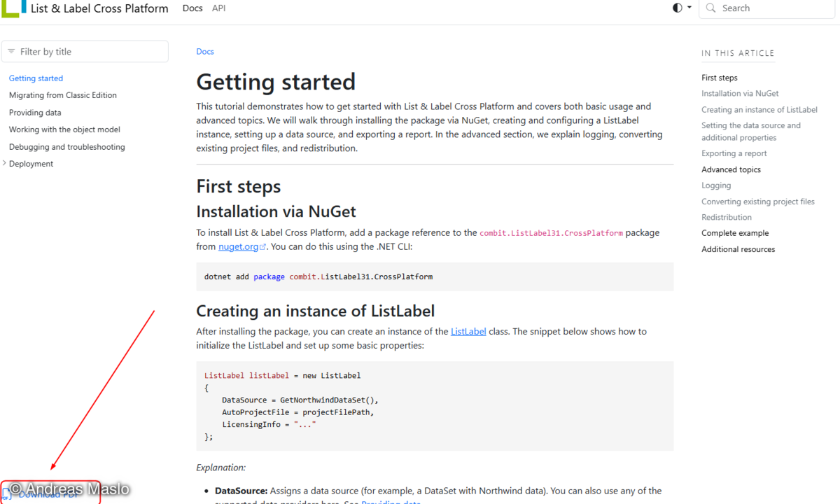This screenshot has height=504, width=840.
Task: Select Migrating from Classic Edition
Action: (63, 95)
